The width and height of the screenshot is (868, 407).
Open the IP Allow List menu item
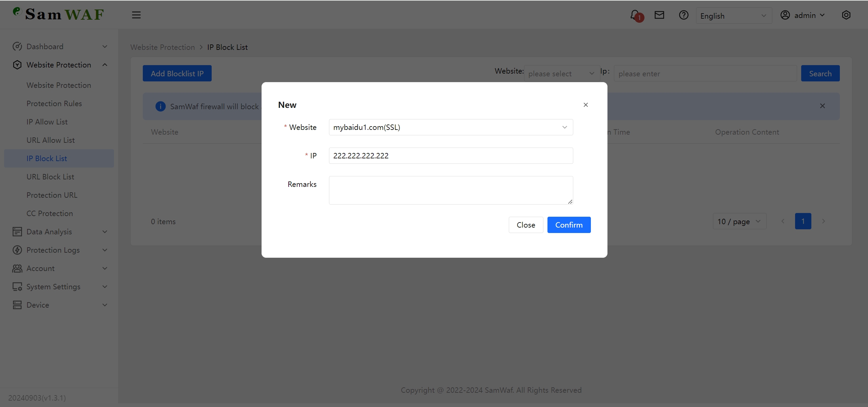pyautogui.click(x=47, y=122)
